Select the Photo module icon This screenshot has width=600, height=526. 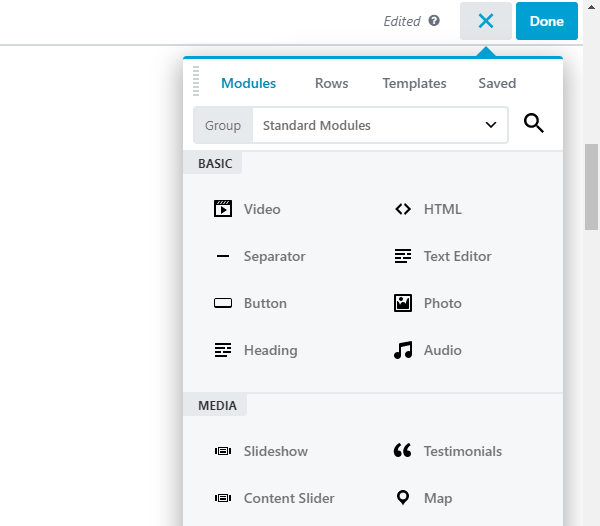coord(403,303)
